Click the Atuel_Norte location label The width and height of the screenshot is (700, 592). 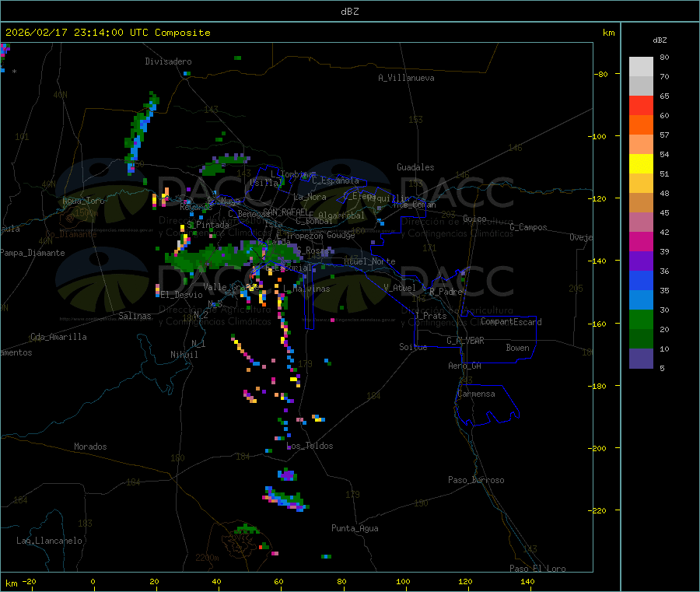pos(369,261)
